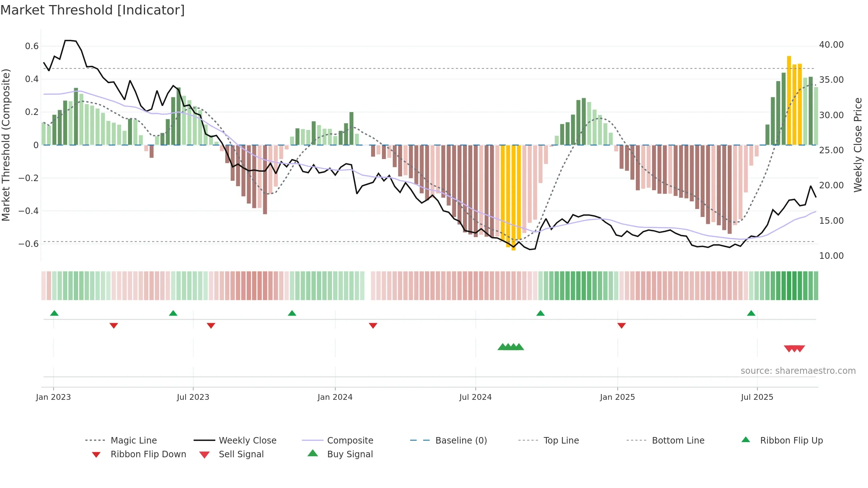
Task: Click the red triangle icon beside Ribbon Flip Down
Action: (96, 455)
